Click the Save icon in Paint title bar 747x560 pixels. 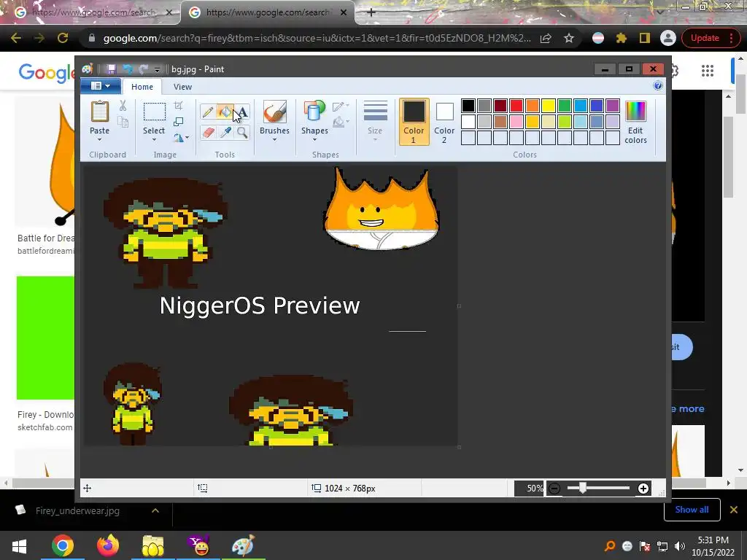pos(111,69)
